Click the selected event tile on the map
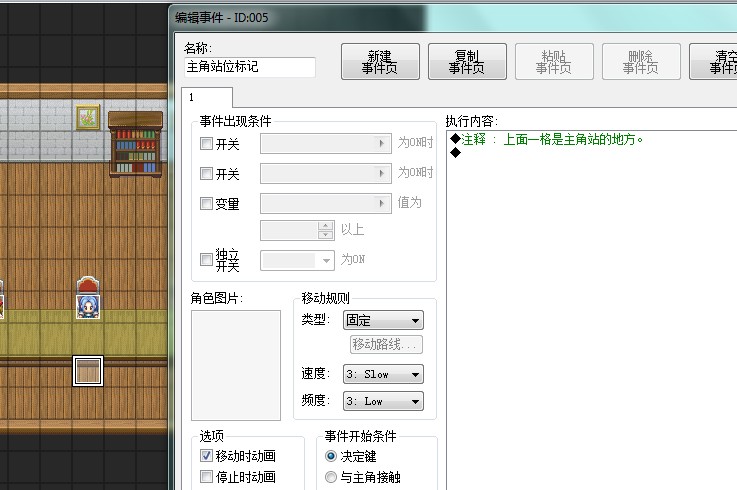This screenshot has height=490, width=737. 88,371
